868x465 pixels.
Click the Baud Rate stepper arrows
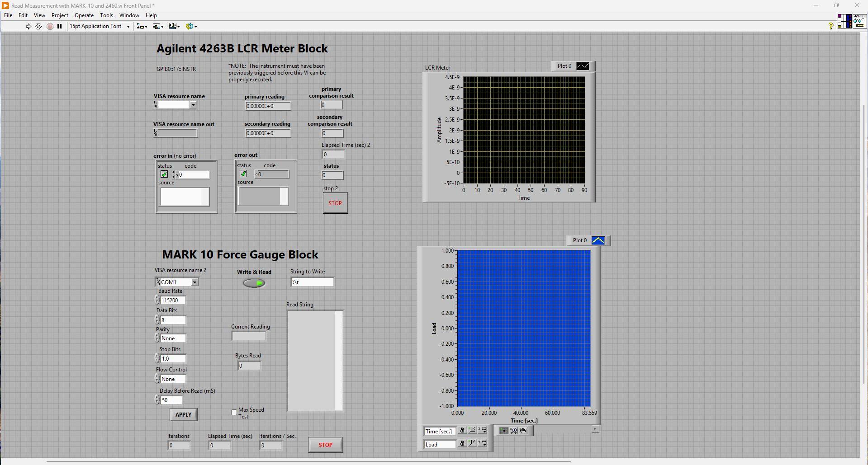coord(157,300)
